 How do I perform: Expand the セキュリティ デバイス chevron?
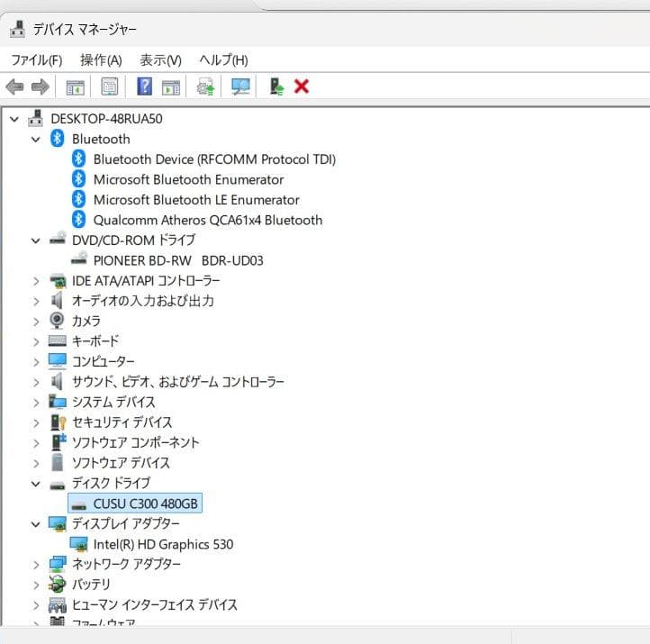36,423
